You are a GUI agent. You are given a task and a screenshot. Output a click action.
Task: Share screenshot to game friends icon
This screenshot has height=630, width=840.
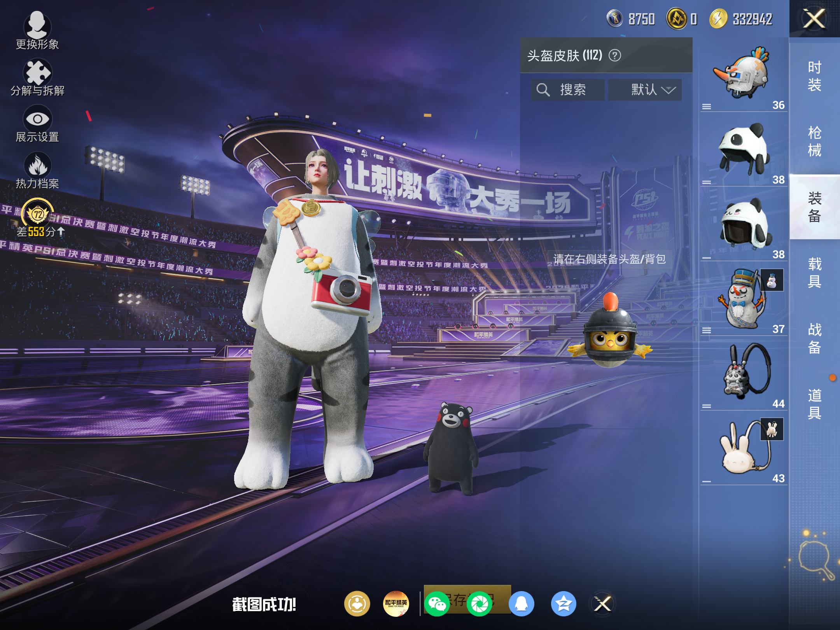point(357,604)
